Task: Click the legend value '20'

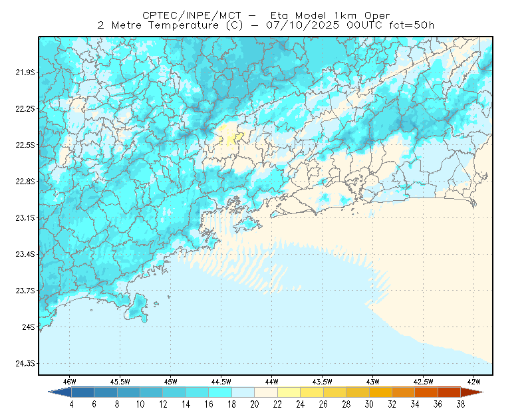Action: (x=255, y=404)
